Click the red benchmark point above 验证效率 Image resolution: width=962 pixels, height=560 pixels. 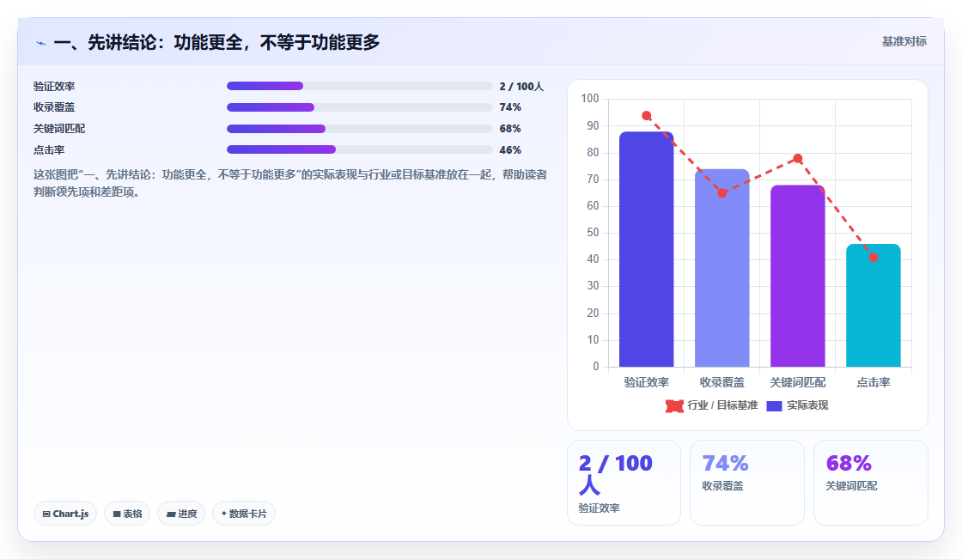point(646,116)
